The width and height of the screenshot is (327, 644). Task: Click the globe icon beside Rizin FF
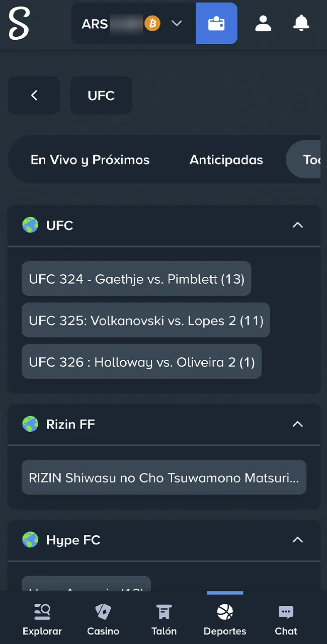[x=30, y=424]
